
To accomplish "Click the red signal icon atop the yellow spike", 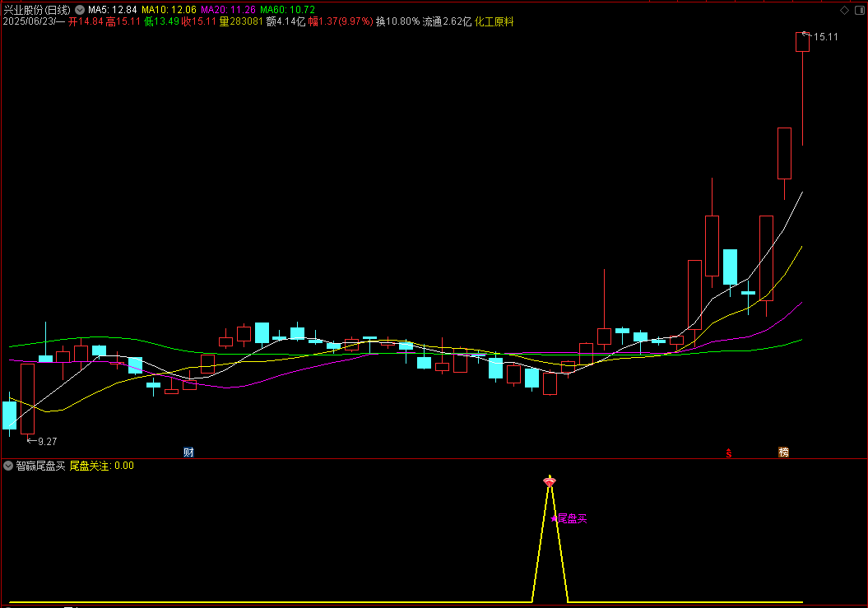I will (549, 482).
